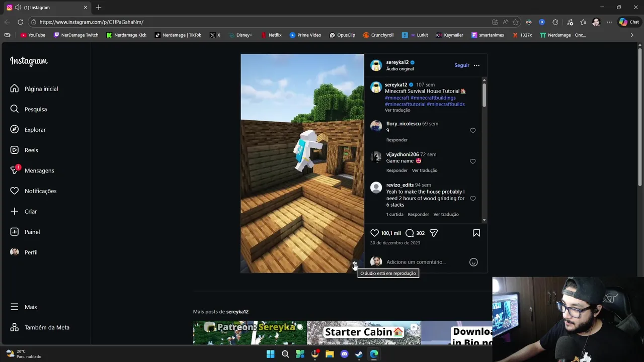Screen dimensions: 644x362
Task: Open new browser tab plus
Action: 99,8
